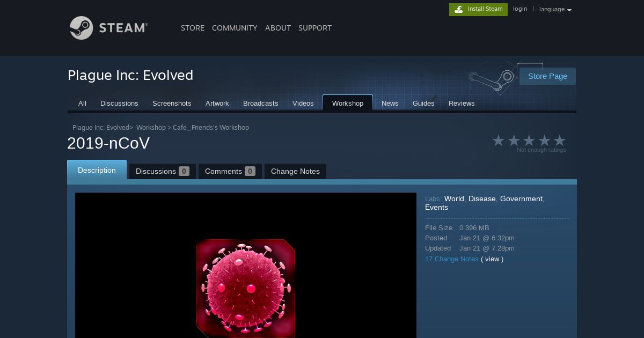
Task: Open the COMMUNITY menu
Action: (235, 28)
